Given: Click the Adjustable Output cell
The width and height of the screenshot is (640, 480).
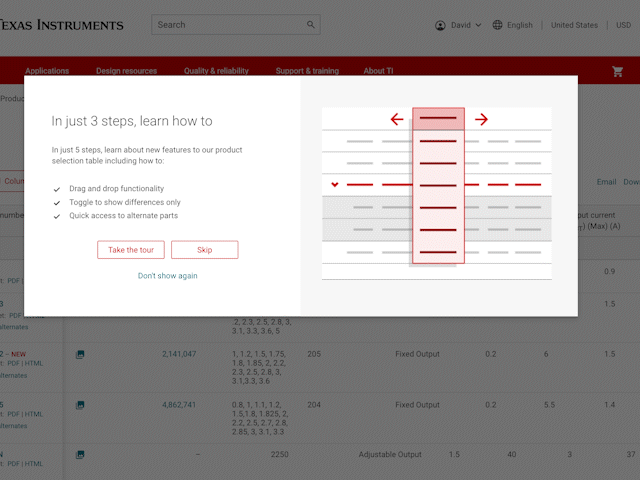Looking at the screenshot, I should click(390, 454).
